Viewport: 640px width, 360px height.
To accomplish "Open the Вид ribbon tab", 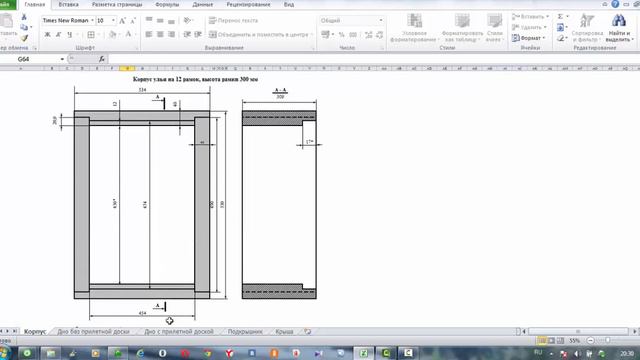I will coord(289,4).
